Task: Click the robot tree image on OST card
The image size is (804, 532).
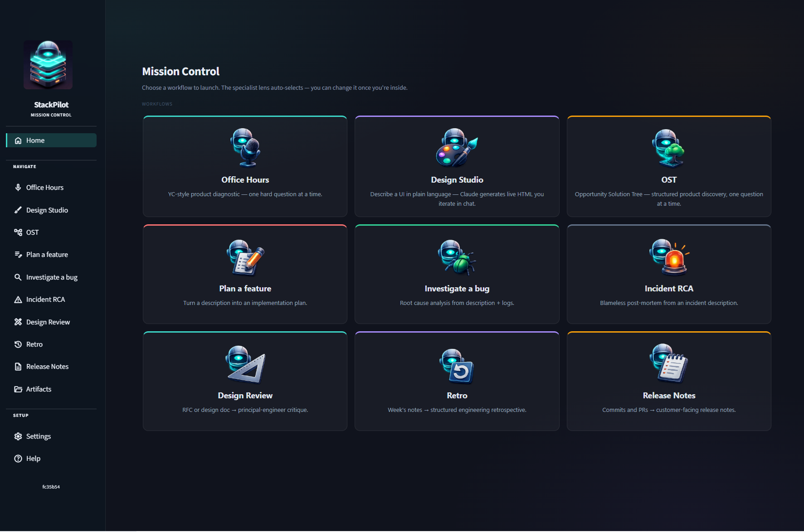Action: click(x=669, y=148)
